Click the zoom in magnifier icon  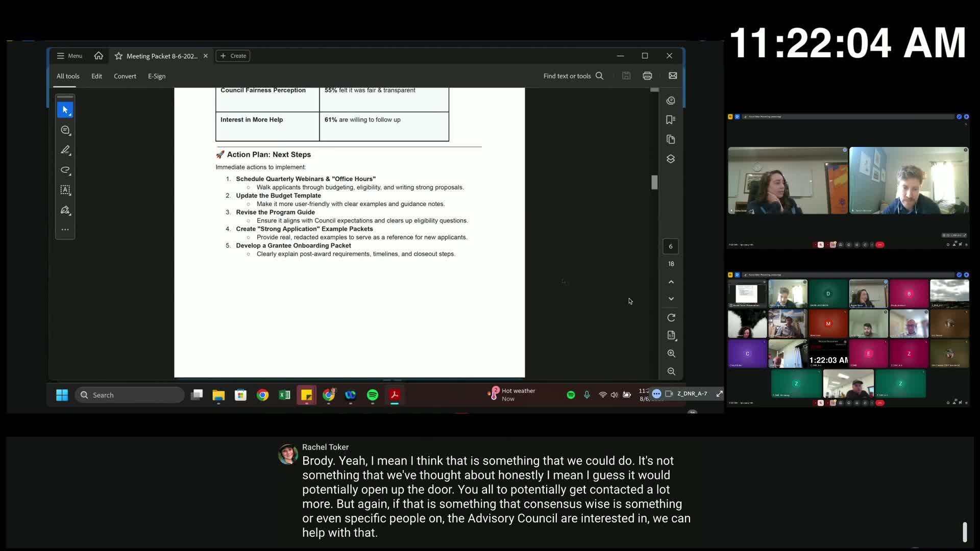[671, 354]
